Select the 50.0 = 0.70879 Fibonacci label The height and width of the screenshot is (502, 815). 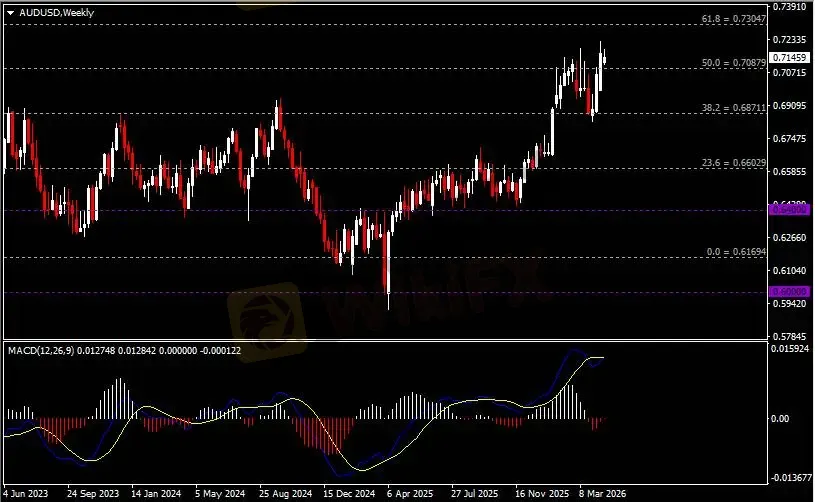(x=734, y=63)
